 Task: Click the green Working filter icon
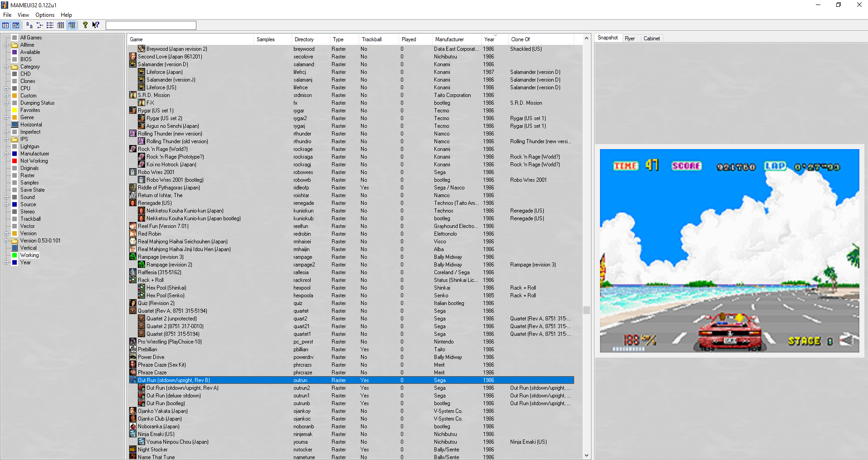click(x=15, y=255)
